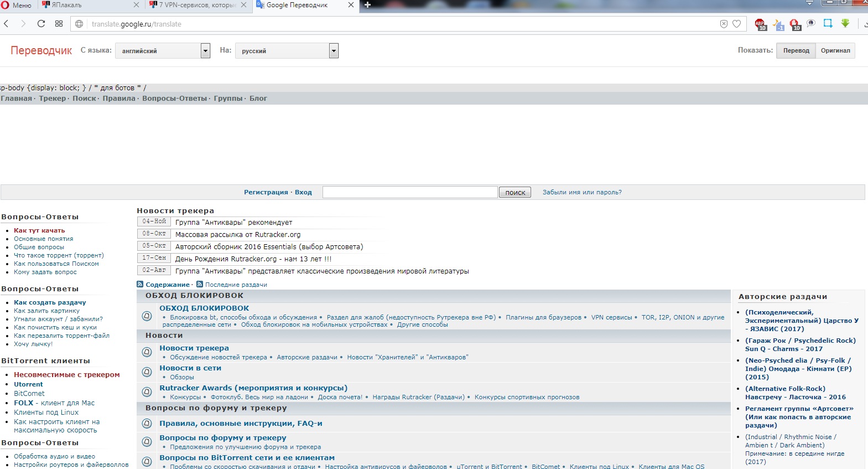Open the Как создать раздачу link
This screenshot has height=469, width=868.
tap(50, 302)
